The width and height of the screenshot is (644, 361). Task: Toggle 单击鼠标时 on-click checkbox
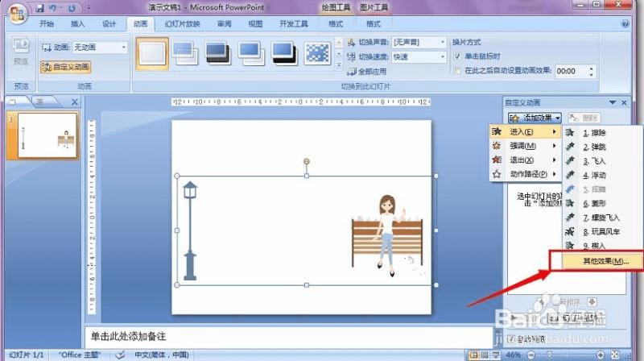(x=457, y=56)
